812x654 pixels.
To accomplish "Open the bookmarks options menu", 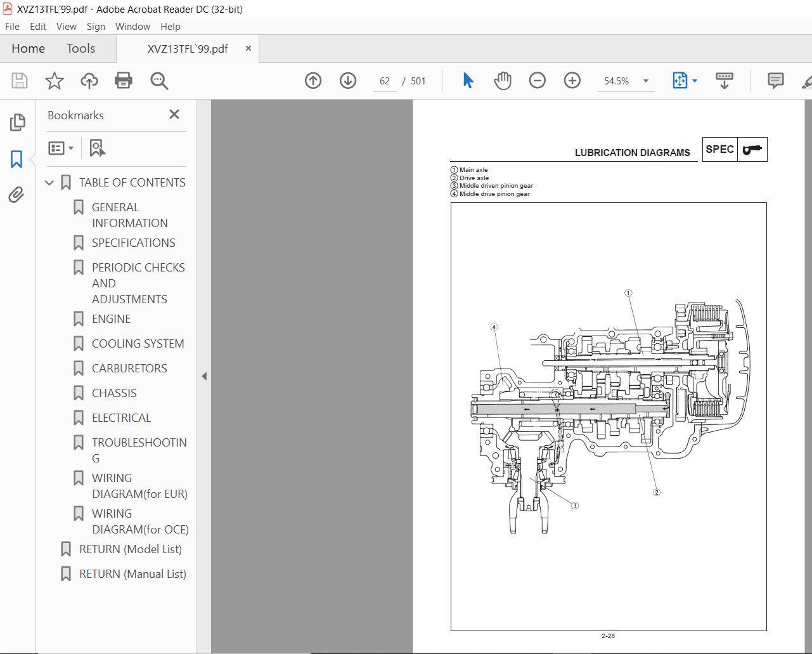I will point(61,148).
